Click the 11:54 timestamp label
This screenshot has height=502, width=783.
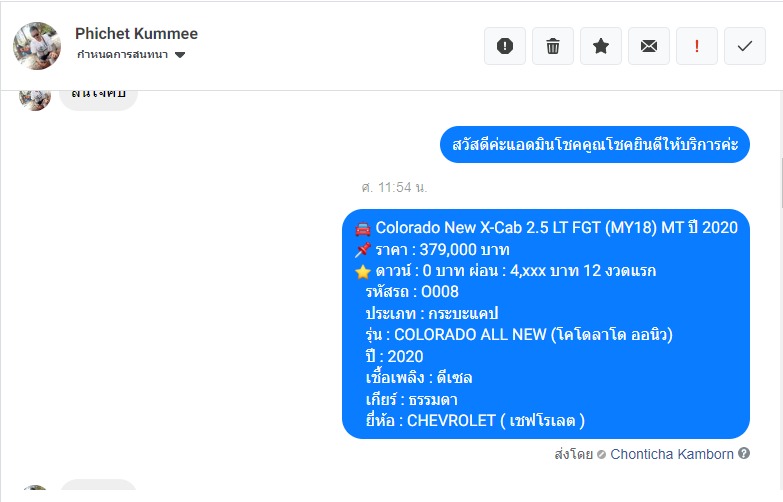click(394, 187)
